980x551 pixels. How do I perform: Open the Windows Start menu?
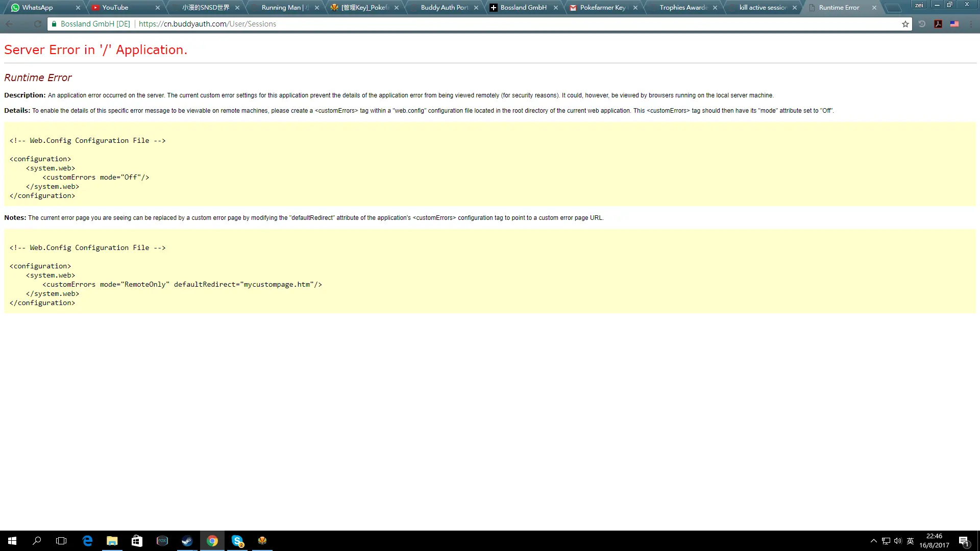pos(12,541)
